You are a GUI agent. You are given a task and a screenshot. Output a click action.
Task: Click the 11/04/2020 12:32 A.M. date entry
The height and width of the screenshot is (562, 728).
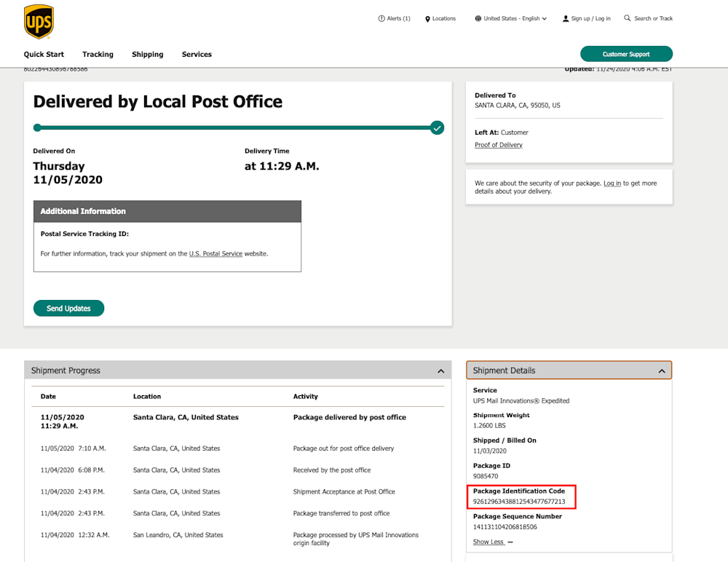75,535
